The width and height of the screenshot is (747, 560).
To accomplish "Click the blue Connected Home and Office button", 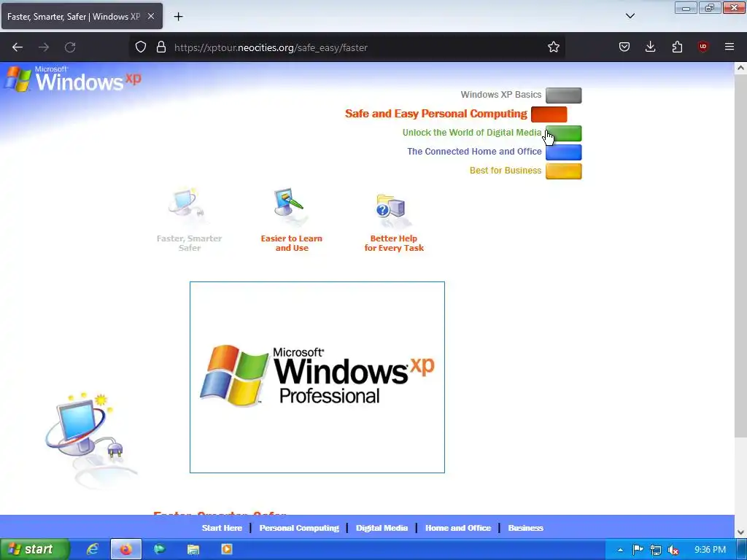I will click(x=563, y=152).
